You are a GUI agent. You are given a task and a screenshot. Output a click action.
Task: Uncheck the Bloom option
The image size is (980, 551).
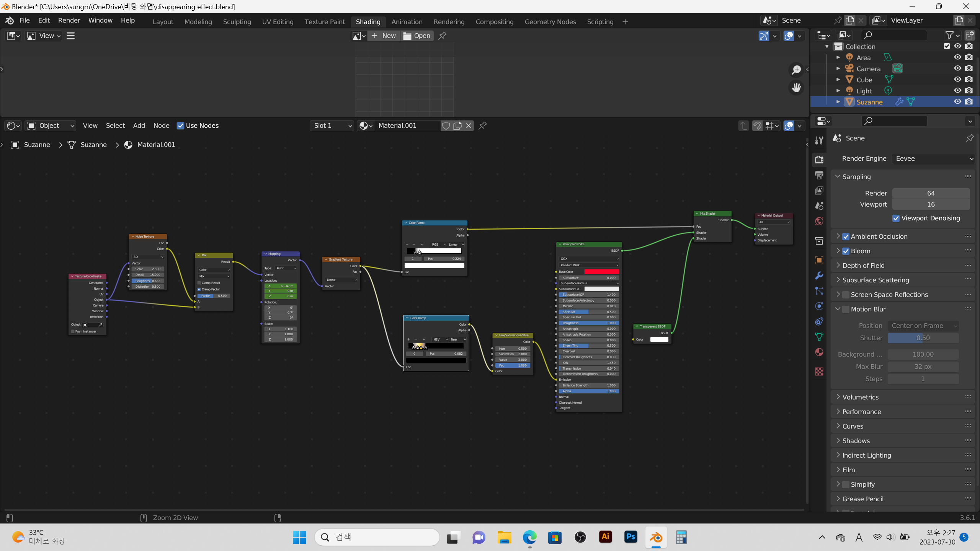coord(846,251)
